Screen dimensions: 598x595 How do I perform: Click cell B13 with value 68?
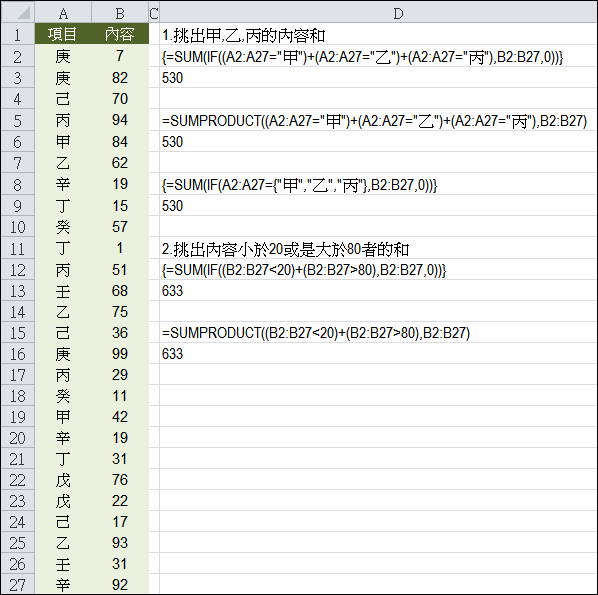[x=120, y=291]
